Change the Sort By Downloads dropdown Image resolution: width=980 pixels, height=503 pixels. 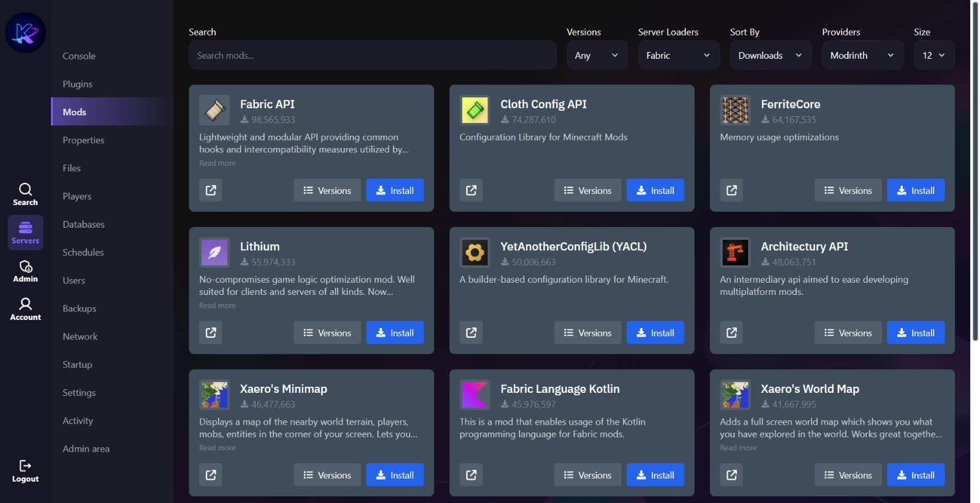[x=770, y=55]
